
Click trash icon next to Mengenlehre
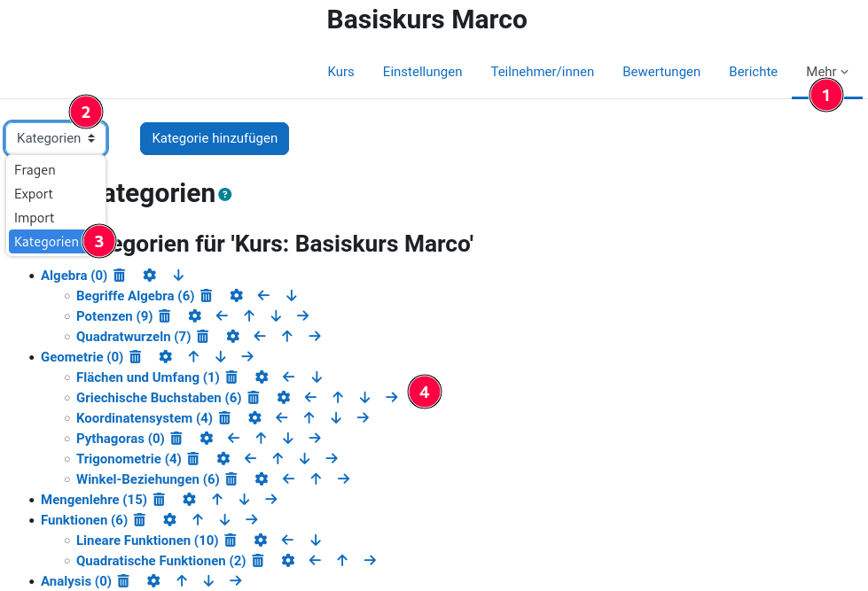click(160, 500)
